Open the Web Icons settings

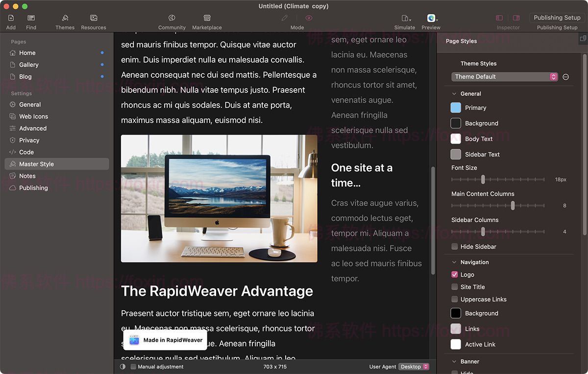point(32,116)
